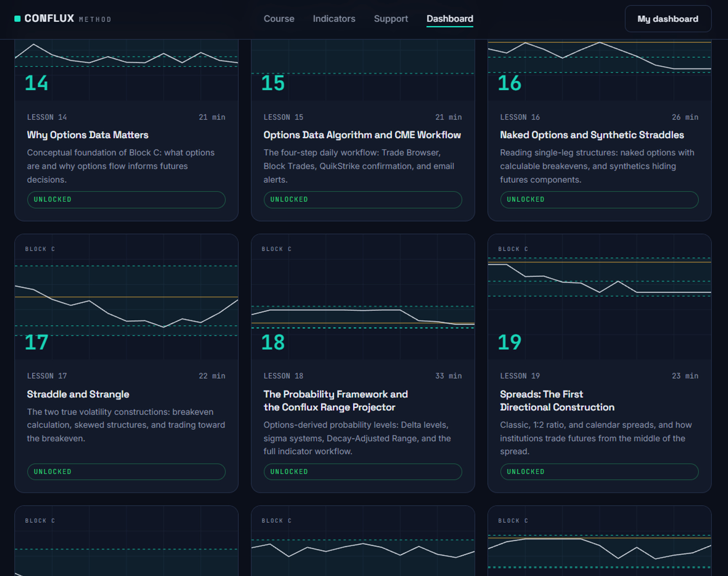Viewport: 728px width, 576px height.
Task: Click the LESSON 17 label
Action: [47, 376]
